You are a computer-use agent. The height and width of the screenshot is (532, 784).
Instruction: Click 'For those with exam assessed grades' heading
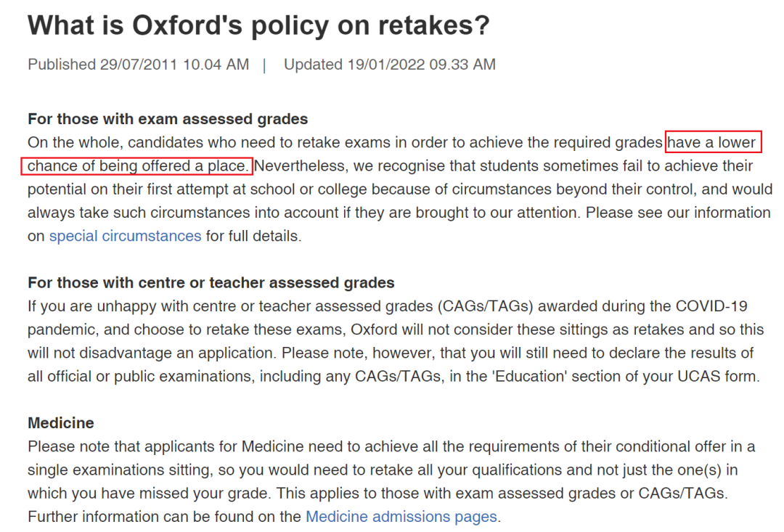point(168,119)
